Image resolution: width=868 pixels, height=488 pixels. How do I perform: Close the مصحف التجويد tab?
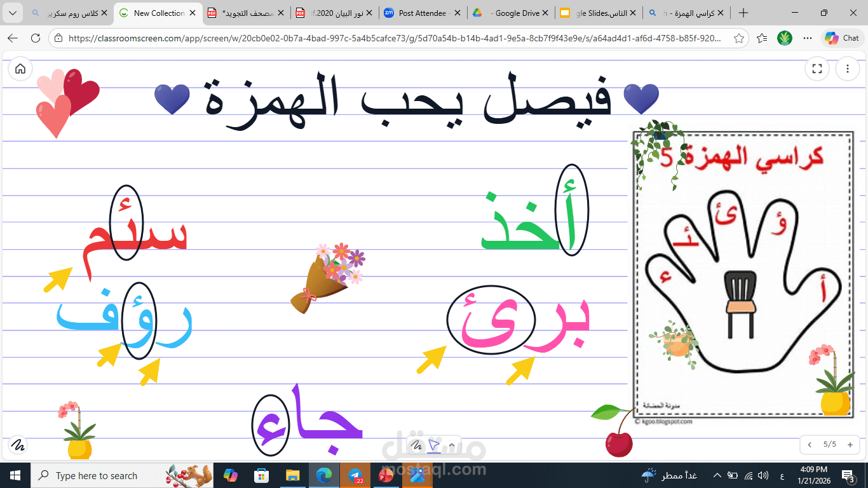tap(281, 13)
